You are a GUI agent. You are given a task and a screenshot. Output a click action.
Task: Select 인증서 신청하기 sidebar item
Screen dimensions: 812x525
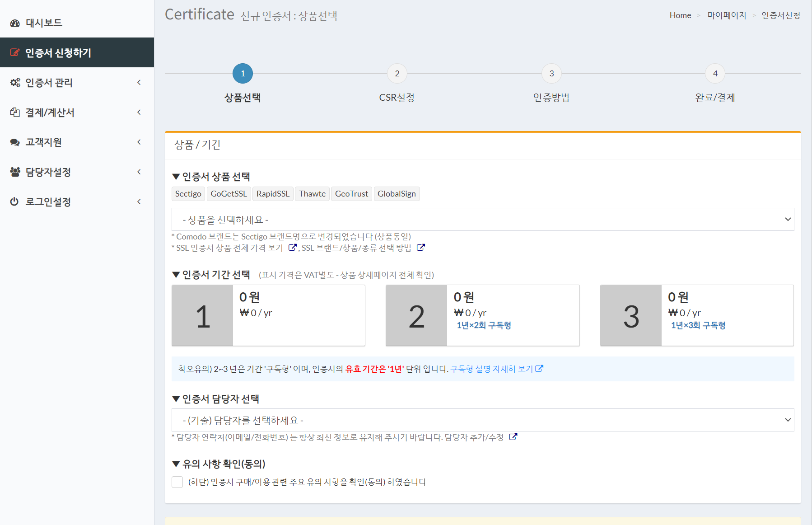[x=77, y=52]
